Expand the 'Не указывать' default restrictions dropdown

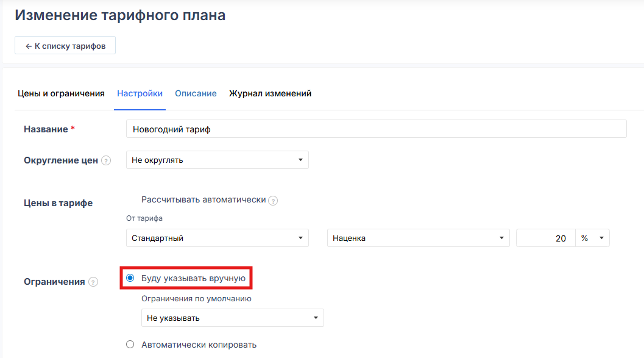pos(232,318)
